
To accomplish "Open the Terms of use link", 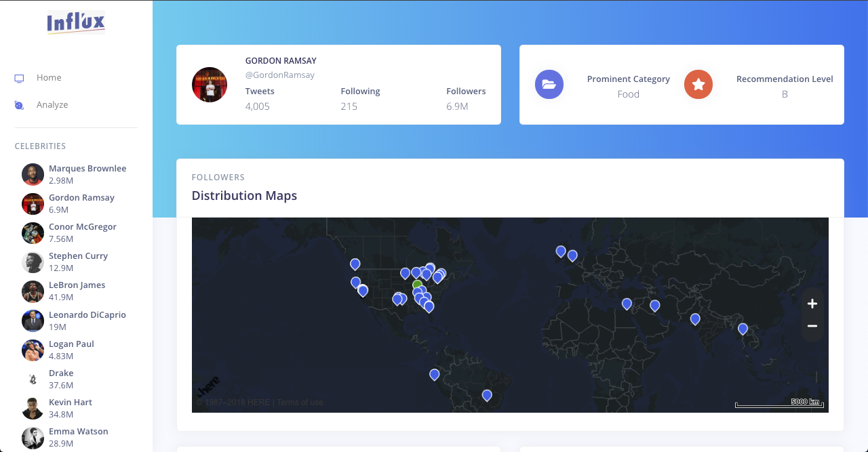I will (x=300, y=403).
